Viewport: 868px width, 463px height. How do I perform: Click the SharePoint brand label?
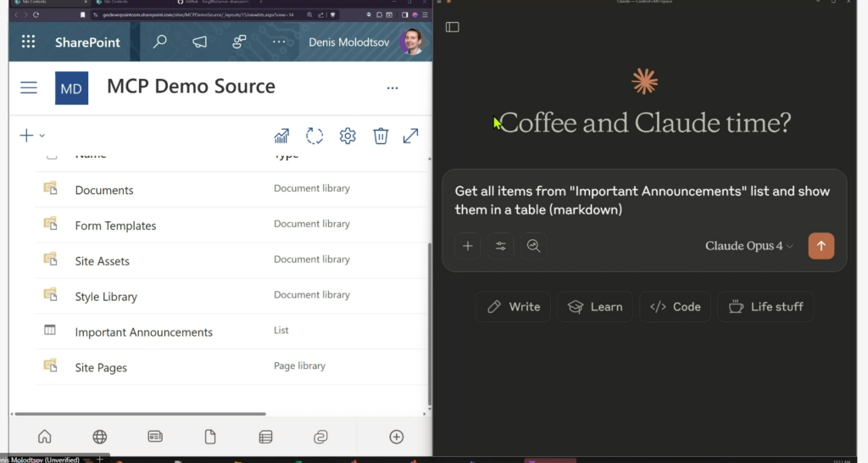click(x=87, y=42)
